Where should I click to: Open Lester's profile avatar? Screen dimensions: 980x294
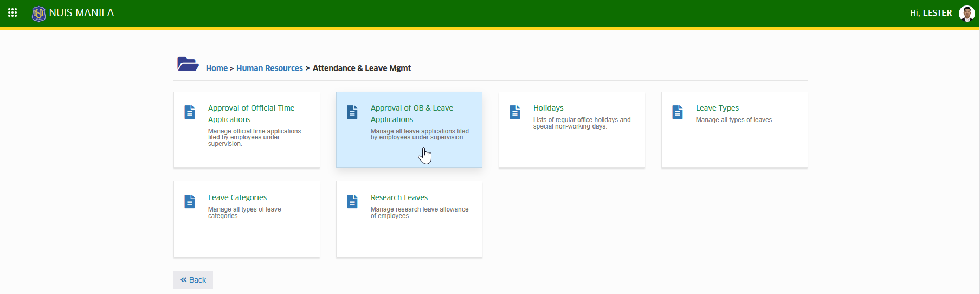[966, 13]
